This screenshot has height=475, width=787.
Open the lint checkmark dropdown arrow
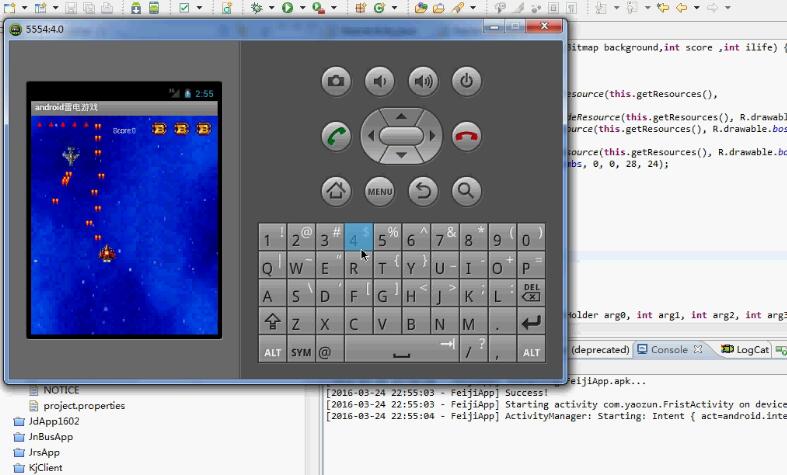click(x=199, y=8)
